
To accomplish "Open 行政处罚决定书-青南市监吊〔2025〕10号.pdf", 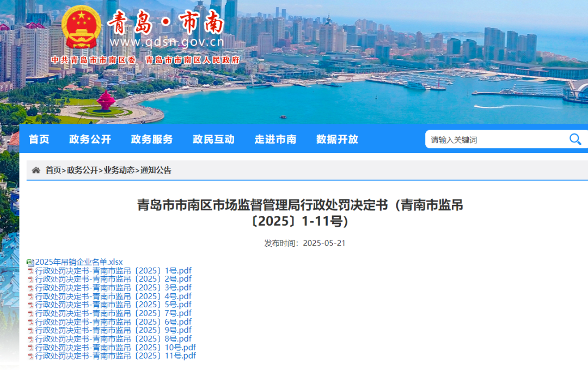I will coord(115,347).
